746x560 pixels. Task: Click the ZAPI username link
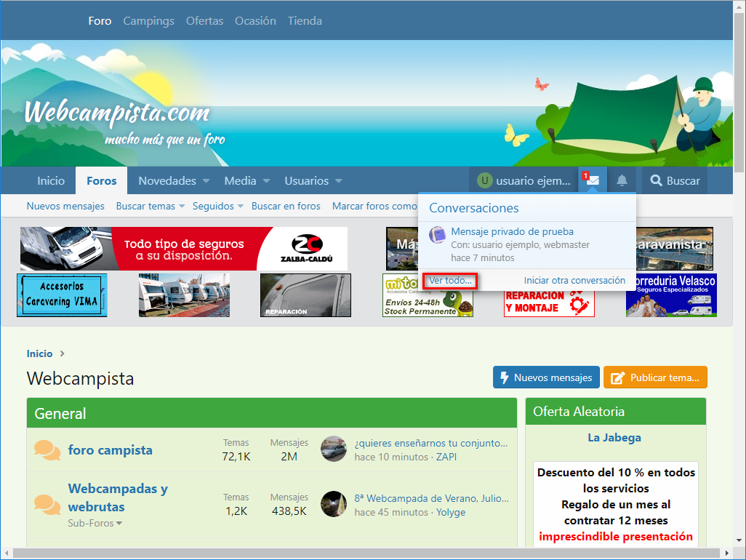pos(446,457)
